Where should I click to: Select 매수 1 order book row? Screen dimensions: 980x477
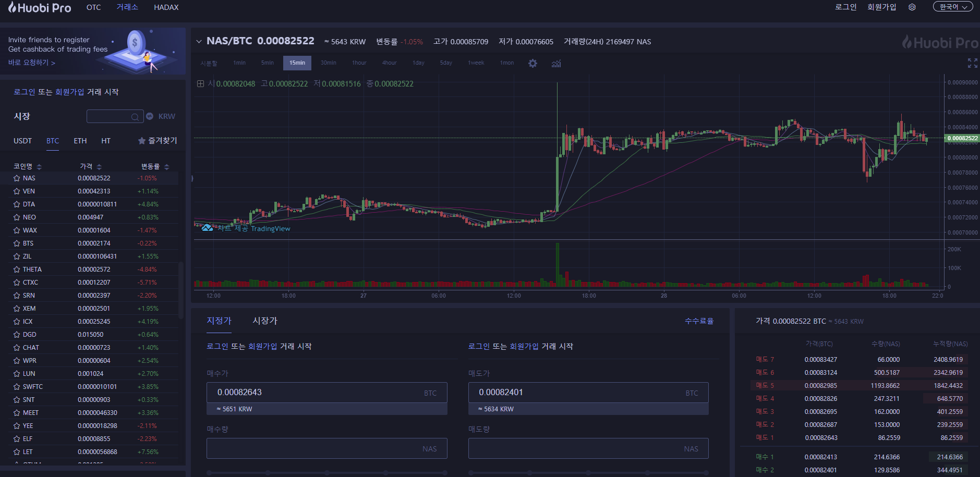click(859, 457)
